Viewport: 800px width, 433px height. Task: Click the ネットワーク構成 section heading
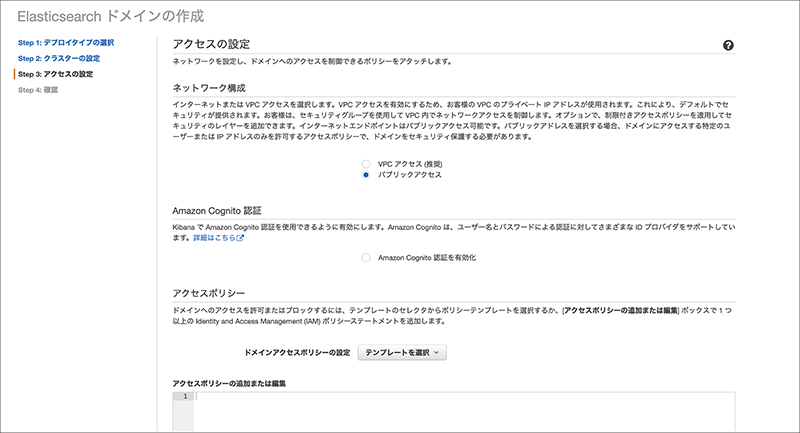[209, 87]
